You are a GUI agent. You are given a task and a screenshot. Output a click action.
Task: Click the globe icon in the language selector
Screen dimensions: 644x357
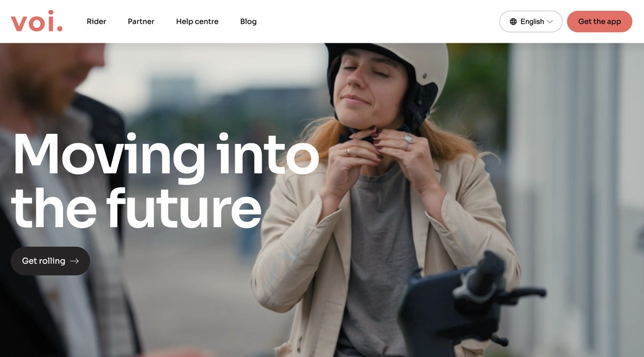tap(513, 22)
